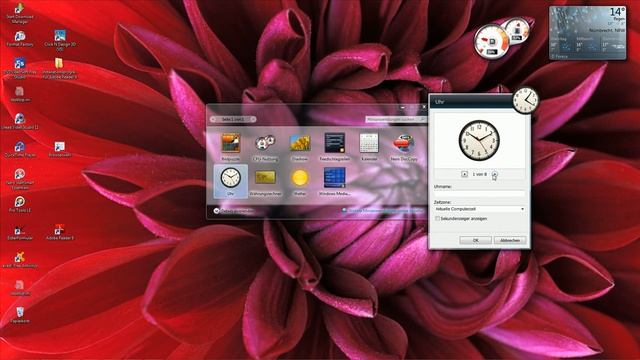Open Adobe Reader 9 desktop shortcut
Image resolution: width=640 pixels, height=360 pixels.
coord(60,232)
